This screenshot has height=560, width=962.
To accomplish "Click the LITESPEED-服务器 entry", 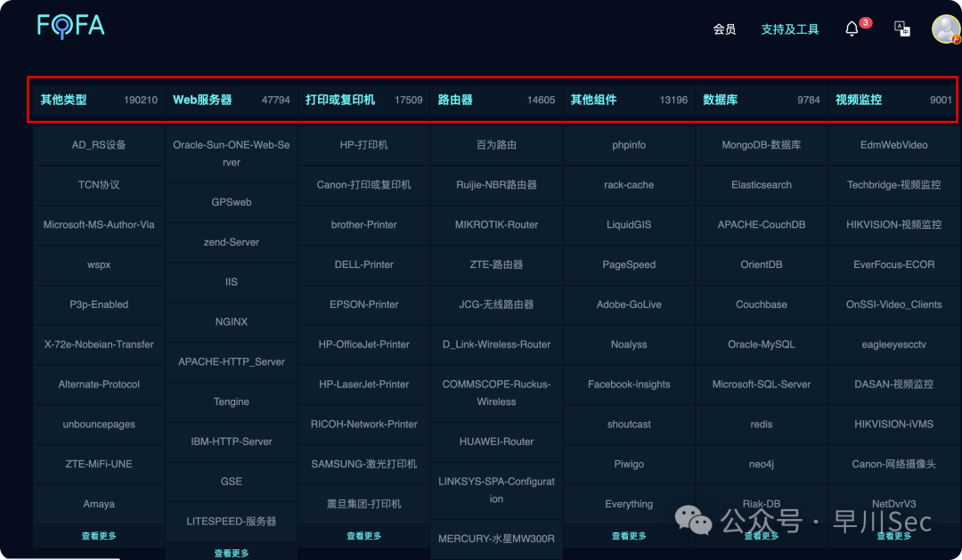I will pos(232,522).
